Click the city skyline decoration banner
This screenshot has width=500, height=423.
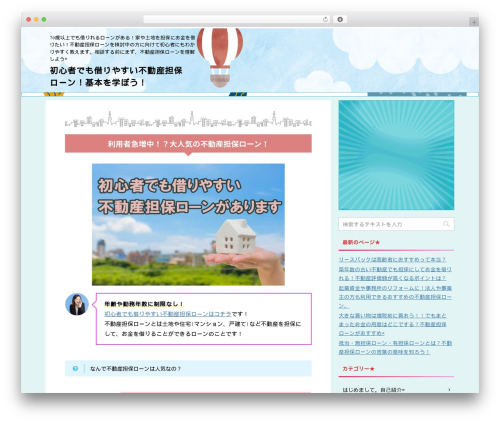(188, 119)
